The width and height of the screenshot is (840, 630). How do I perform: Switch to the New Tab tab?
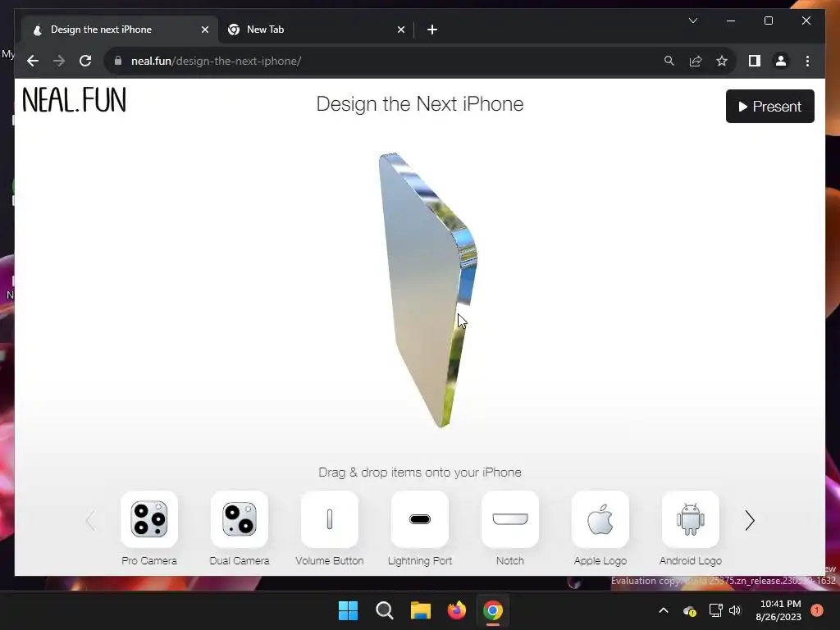(x=316, y=30)
